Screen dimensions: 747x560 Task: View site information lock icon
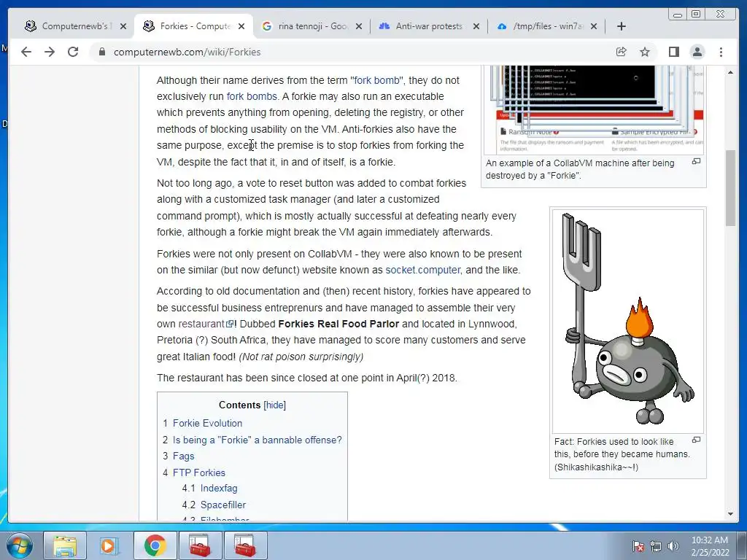click(x=102, y=52)
